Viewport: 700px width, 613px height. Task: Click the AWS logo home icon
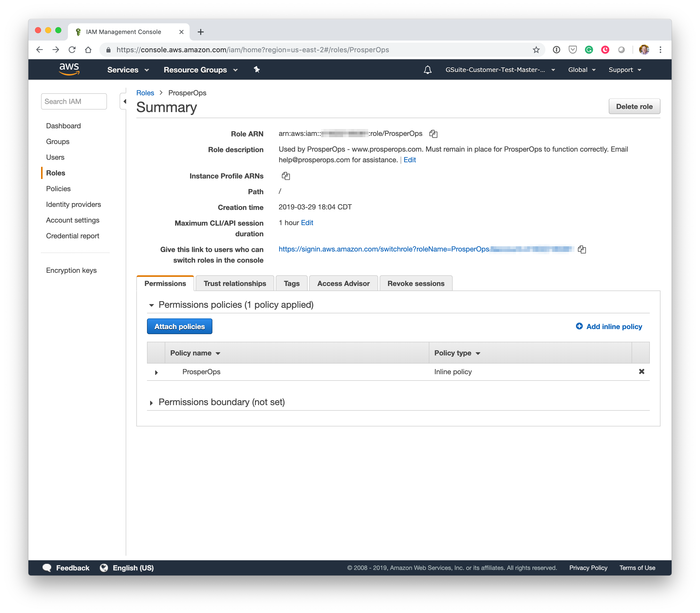[x=69, y=69]
